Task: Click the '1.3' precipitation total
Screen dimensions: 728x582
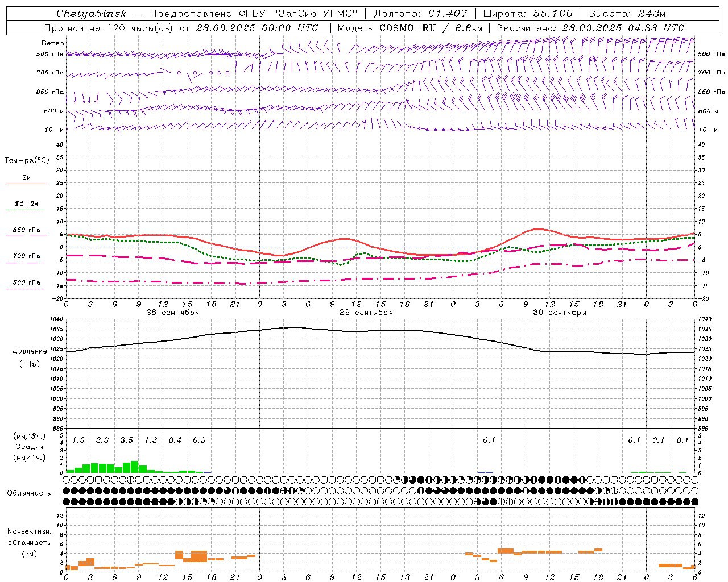Action: [x=151, y=440]
